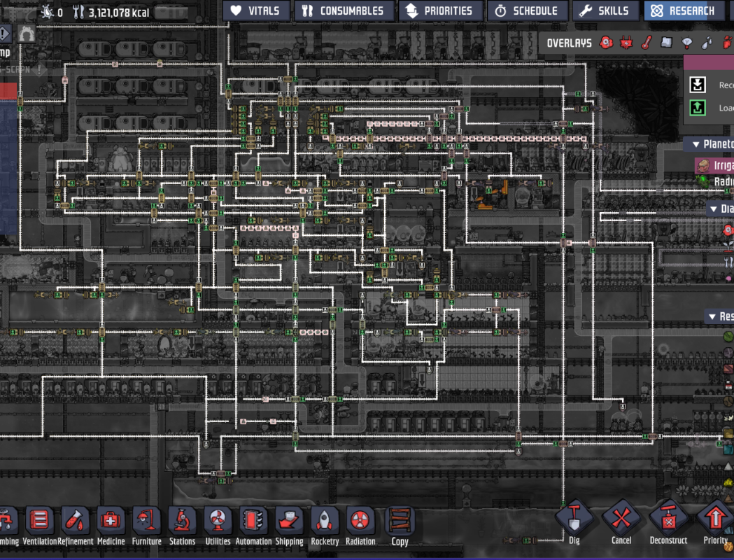Enable the Materials overlay icon
Image resolution: width=734 pixels, height=560 pixels.
(x=667, y=43)
